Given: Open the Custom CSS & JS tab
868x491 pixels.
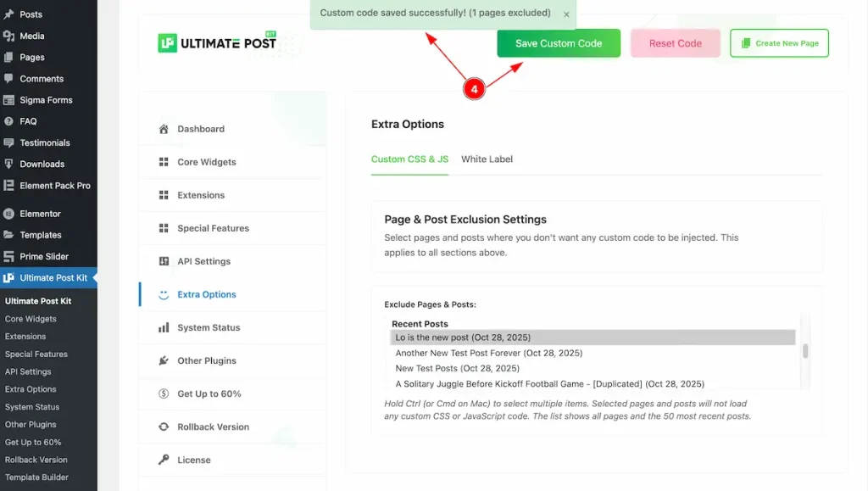Looking at the screenshot, I should (x=409, y=159).
